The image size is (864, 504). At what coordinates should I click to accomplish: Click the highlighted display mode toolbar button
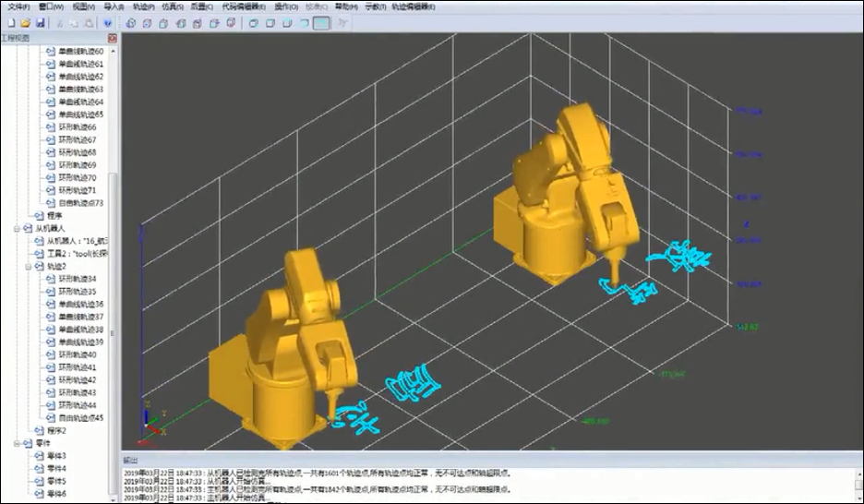[320, 22]
